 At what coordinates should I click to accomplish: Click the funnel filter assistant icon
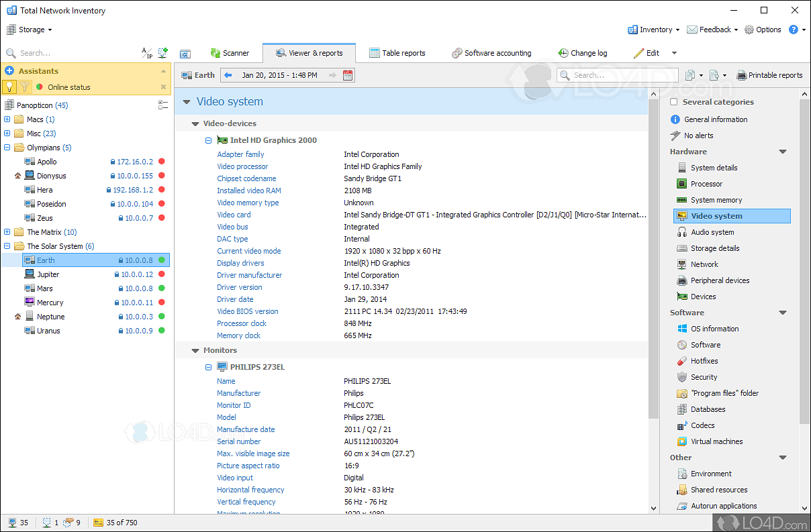[x=25, y=87]
